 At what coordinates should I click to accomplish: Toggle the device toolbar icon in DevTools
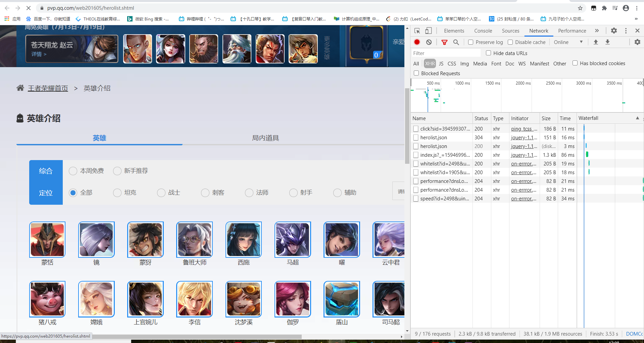(429, 31)
